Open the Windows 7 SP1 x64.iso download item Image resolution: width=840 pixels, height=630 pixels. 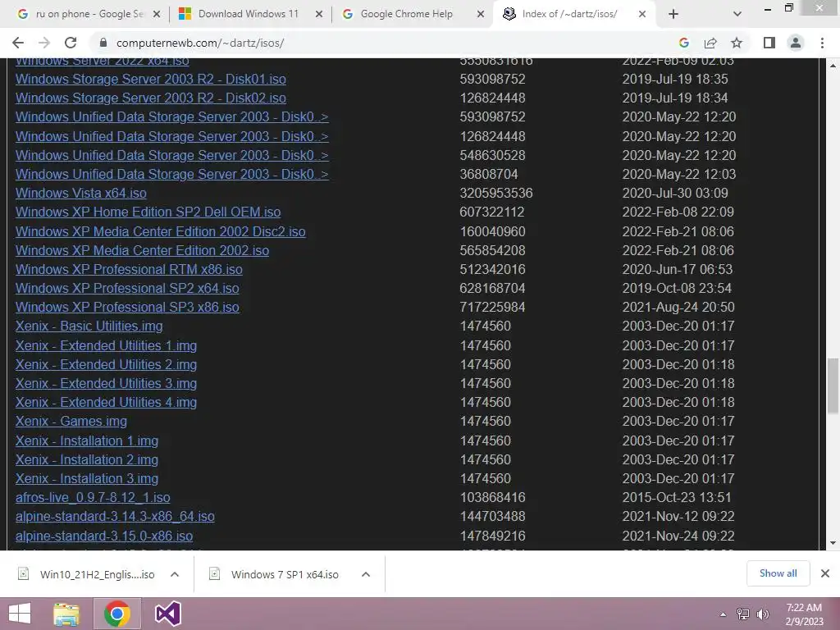click(x=273, y=574)
